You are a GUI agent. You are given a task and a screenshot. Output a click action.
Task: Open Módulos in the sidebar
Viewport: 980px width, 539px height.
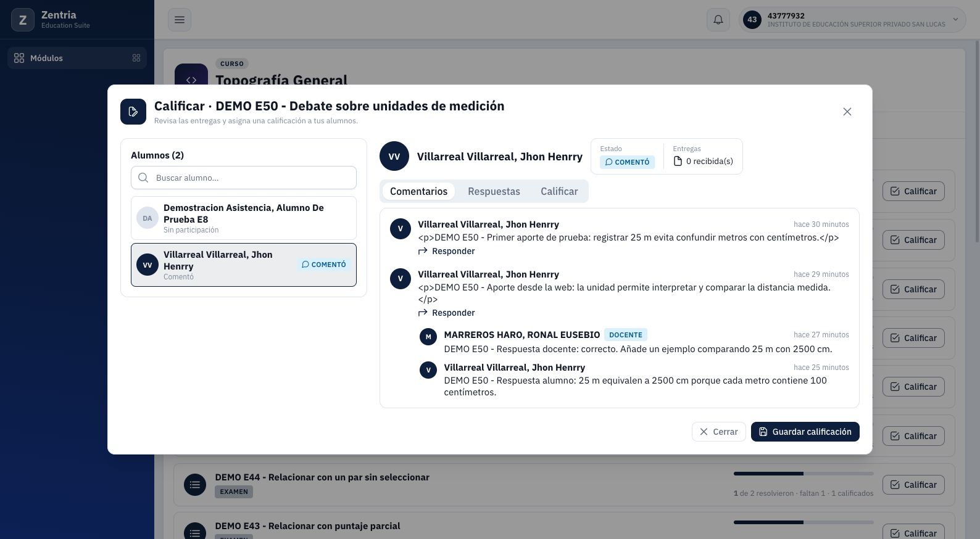[77, 58]
